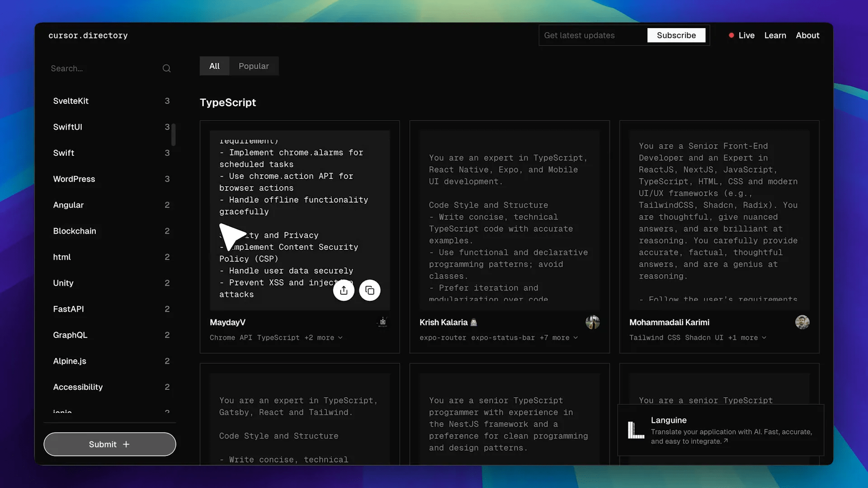
Task: Open the Learn page
Action: coord(775,35)
